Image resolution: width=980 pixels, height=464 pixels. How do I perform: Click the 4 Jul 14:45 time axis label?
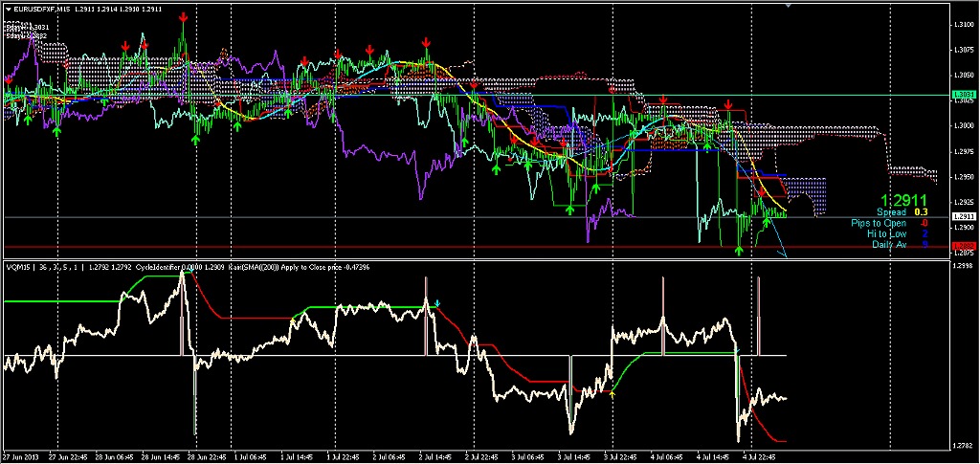click(714, 457)
